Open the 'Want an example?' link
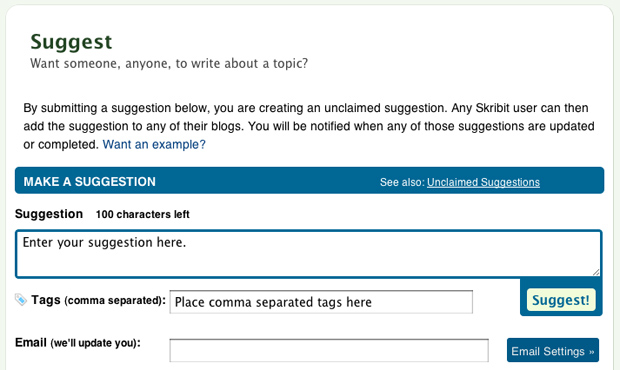This screenshot has width=620, height=370. pos(154,144)
